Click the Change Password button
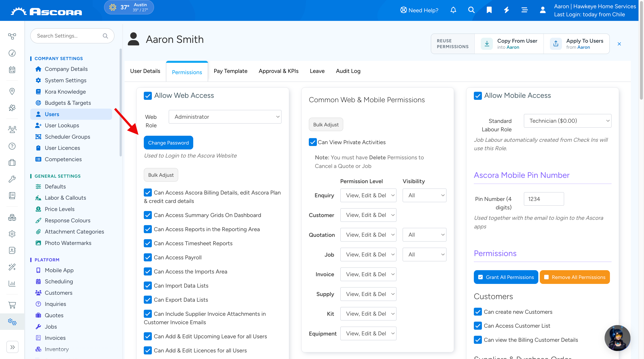The width and height of the screenshot is (644, 359). tap(168, 143)
